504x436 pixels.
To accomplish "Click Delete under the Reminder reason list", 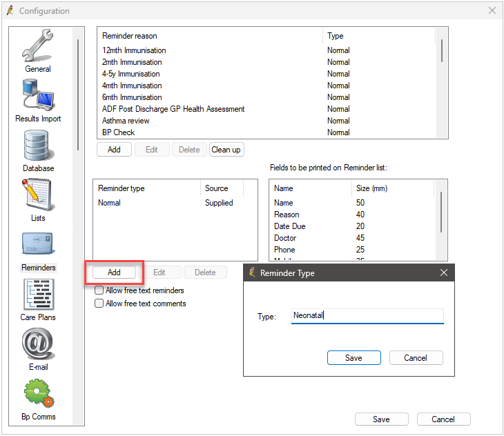I will [x=189, y=150].
